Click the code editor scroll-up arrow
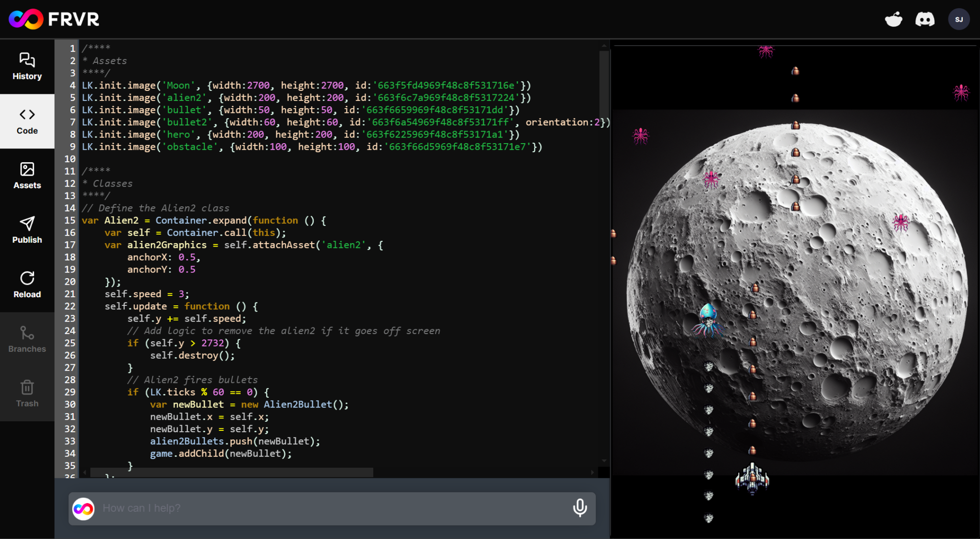 click(604, 46)
